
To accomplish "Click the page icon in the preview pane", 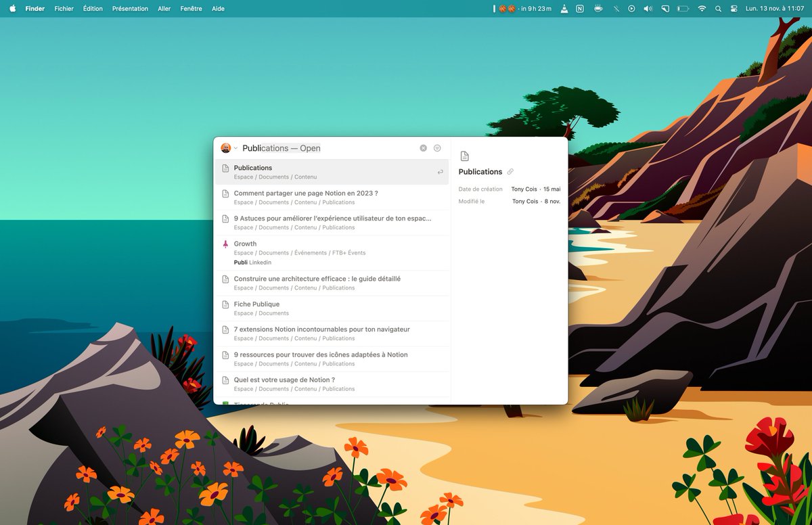I will point(464,156).
